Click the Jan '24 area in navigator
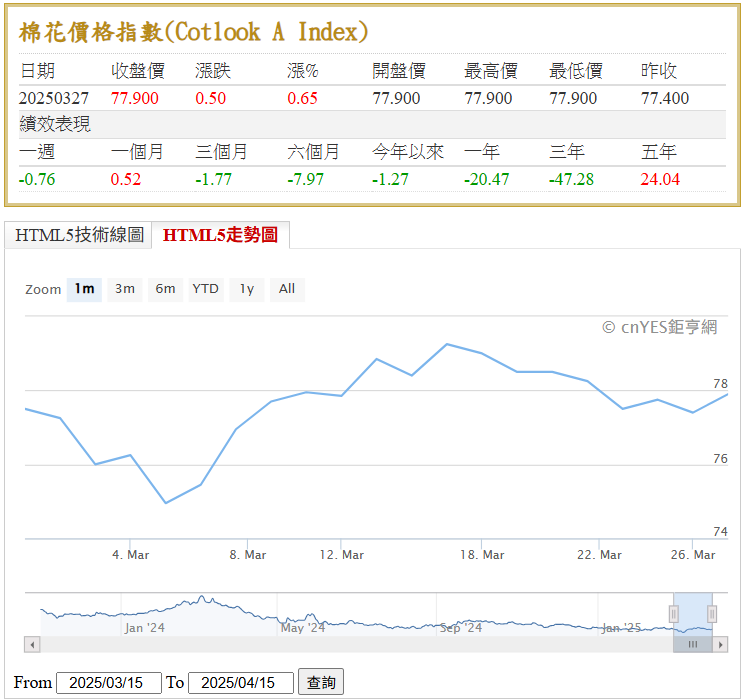Screen dimensions: 743x700 coord(145,628)
